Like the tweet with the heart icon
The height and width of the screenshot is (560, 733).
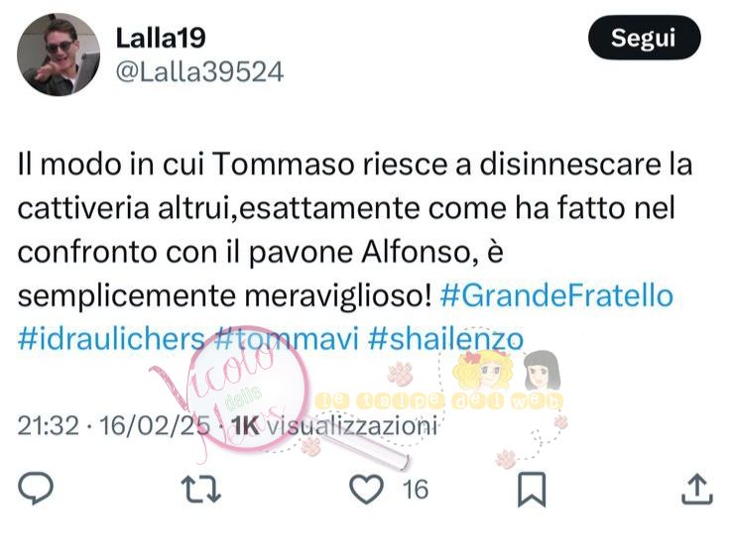[367, 489]
